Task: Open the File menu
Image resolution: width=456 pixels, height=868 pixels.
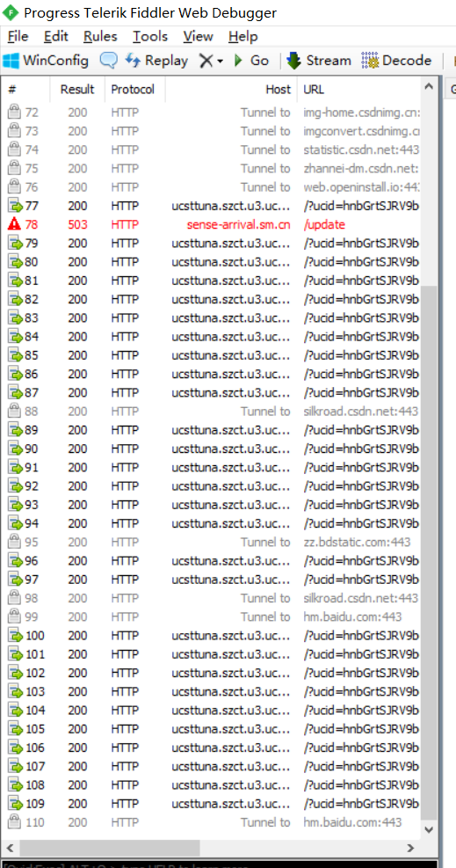Action: [x=18, y=37]
